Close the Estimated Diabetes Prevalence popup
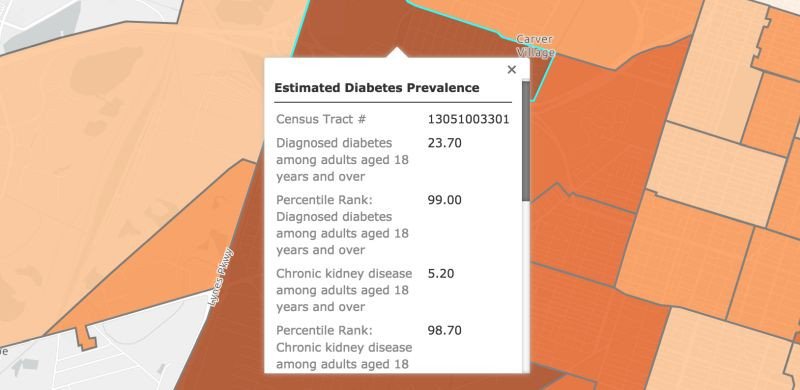This screenshot has width=800, height=390. pyautogui.click(x=512, y=69)
